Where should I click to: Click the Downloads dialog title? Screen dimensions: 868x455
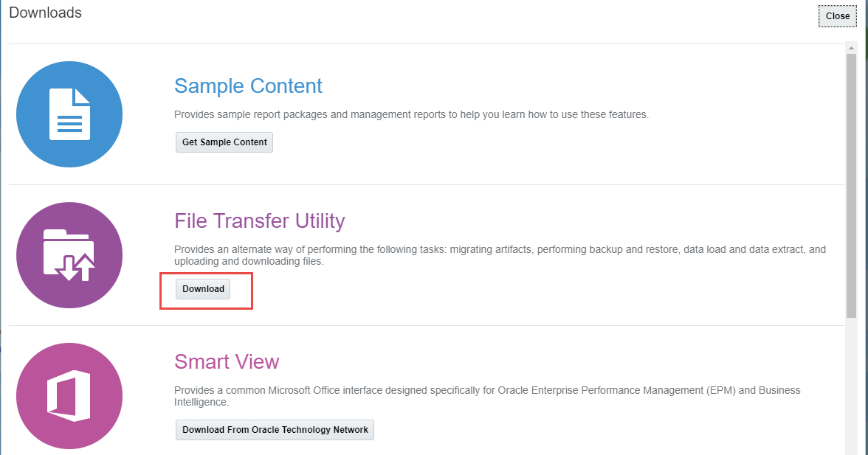point(45,13)
